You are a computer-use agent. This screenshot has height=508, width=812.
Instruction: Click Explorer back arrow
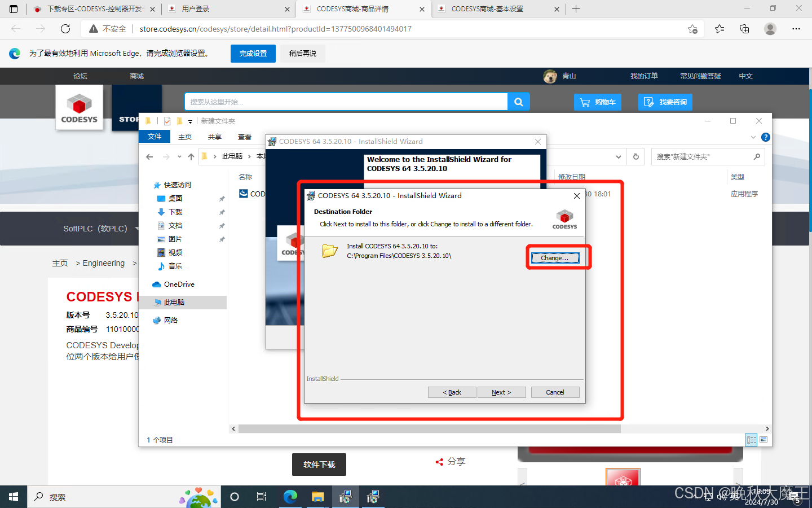pyautogui.click(x=149, y=157)
